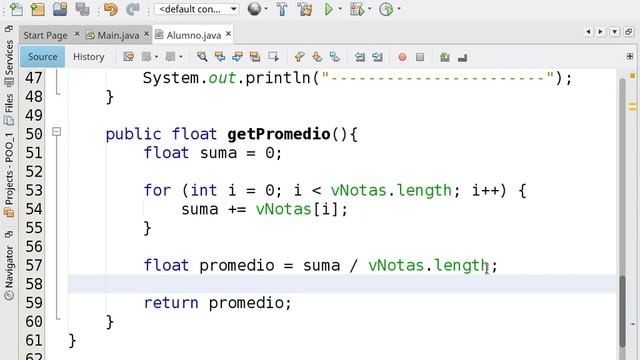640x360 pixels.
Task: Click the editor split window icon
Action: [630, 57]
